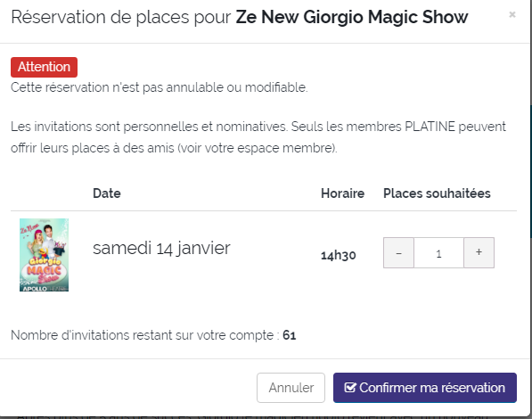Select the Places souhaitées column header
The height and width of the screenshot is (419, 532).
point(437,193)
